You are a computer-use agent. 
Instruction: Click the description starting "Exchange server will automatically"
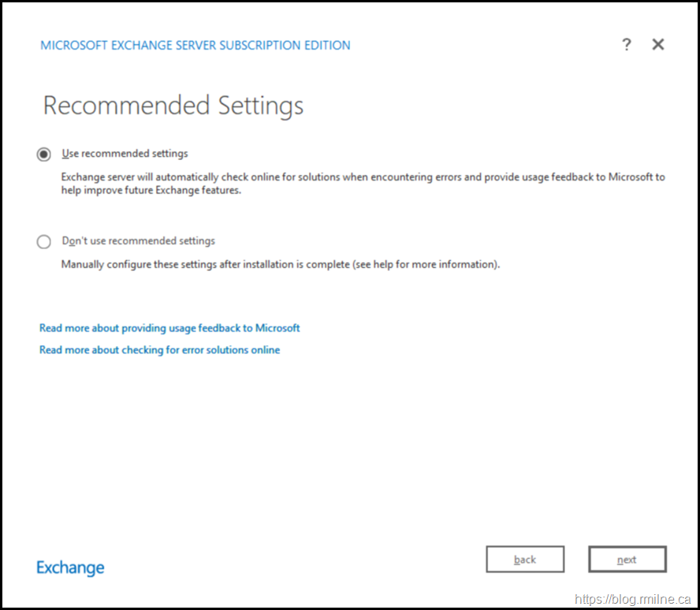click(x=363, y=177)
